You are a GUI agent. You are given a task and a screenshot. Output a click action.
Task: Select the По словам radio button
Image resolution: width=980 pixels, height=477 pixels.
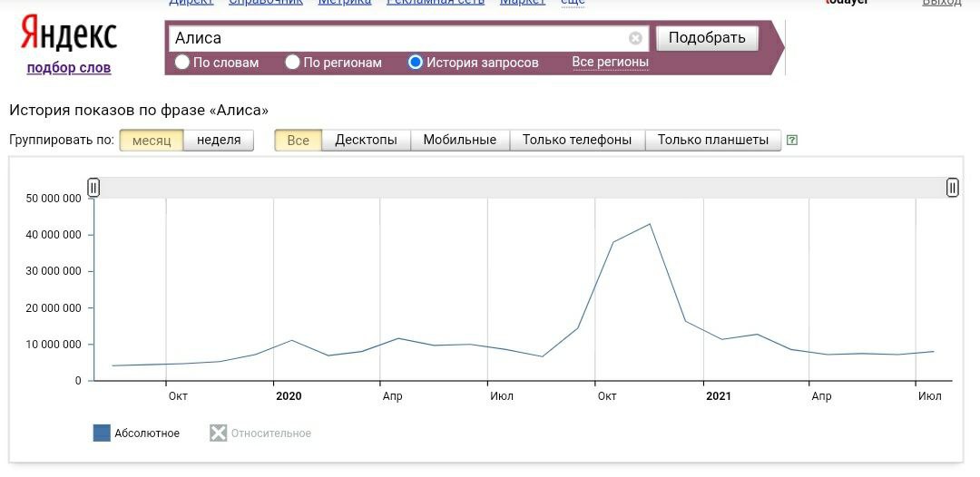click(181, 62)
